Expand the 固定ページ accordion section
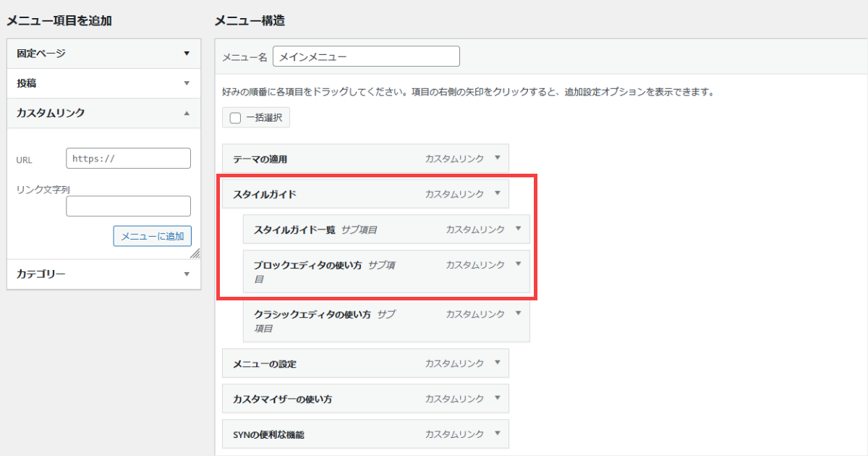The height and width of the screenshot is (456, 868). 187,54
